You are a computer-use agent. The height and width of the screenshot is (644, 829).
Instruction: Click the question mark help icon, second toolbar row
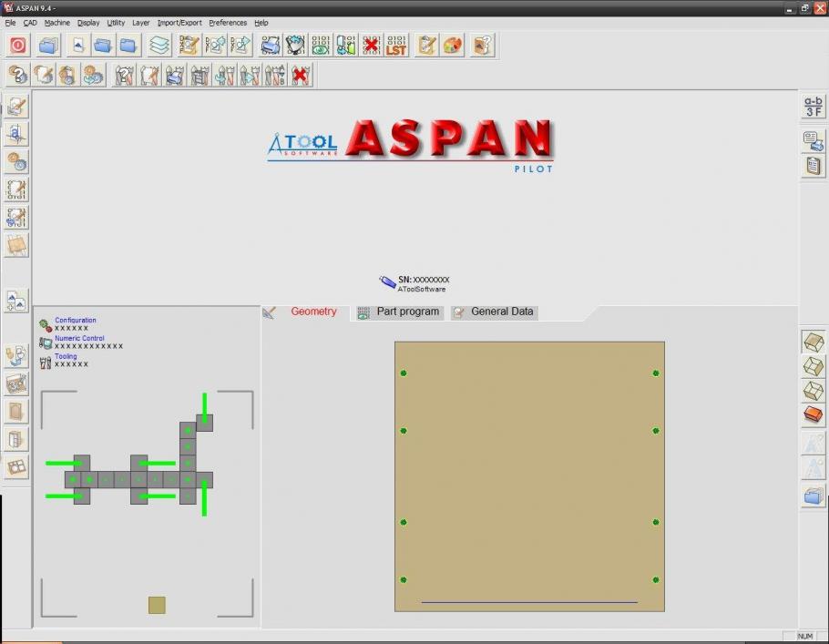click(x=18, y=76)
